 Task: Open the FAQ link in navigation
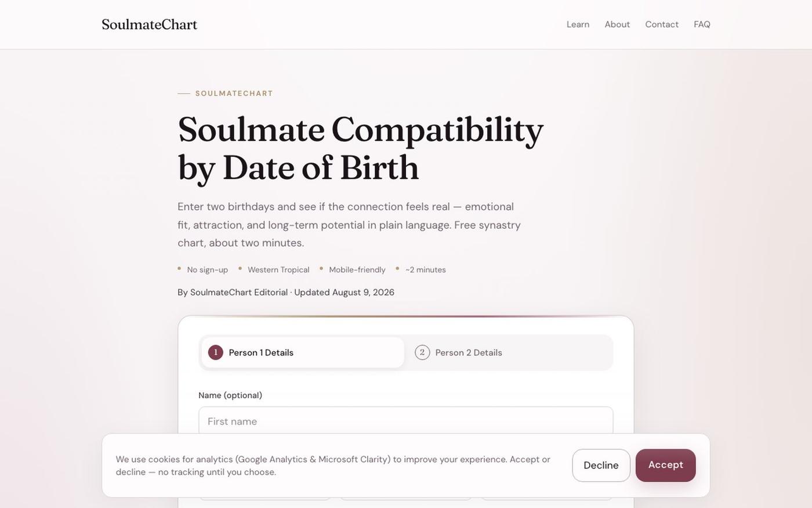(x=702, y=24)
